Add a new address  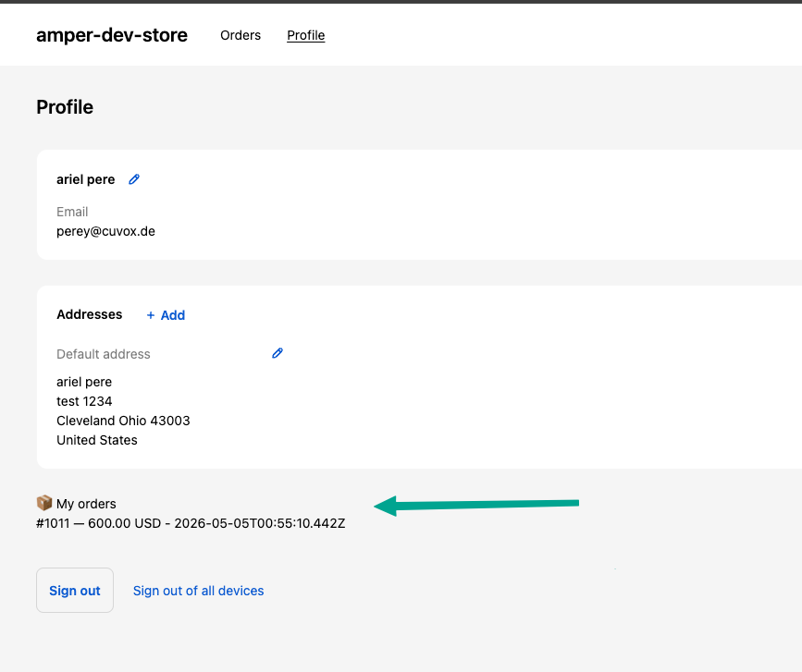pyautogui.click(x=166, y=315)
